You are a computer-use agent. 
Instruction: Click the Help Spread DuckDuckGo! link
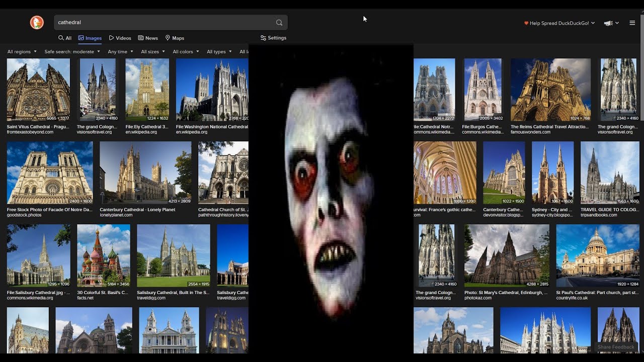click(x=558, y=23)
